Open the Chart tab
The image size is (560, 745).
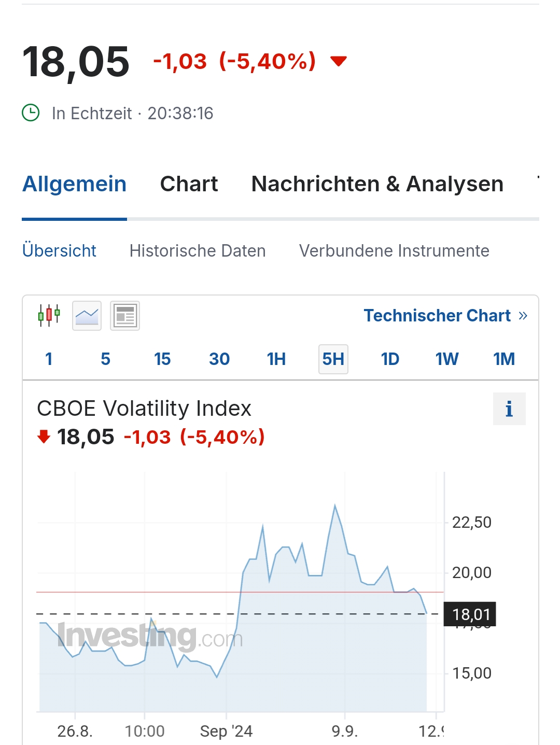coord(189,184)
